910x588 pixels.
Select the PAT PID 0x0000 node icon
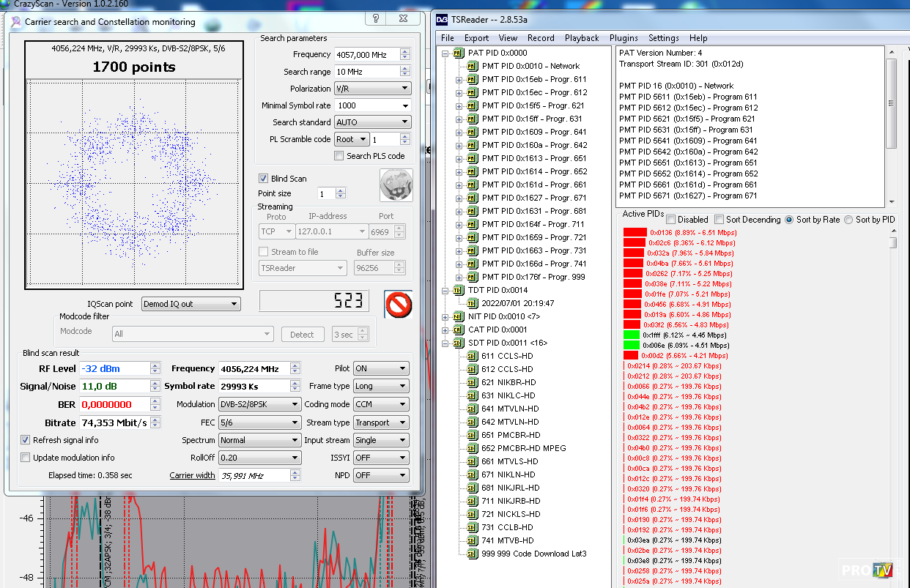459,53
